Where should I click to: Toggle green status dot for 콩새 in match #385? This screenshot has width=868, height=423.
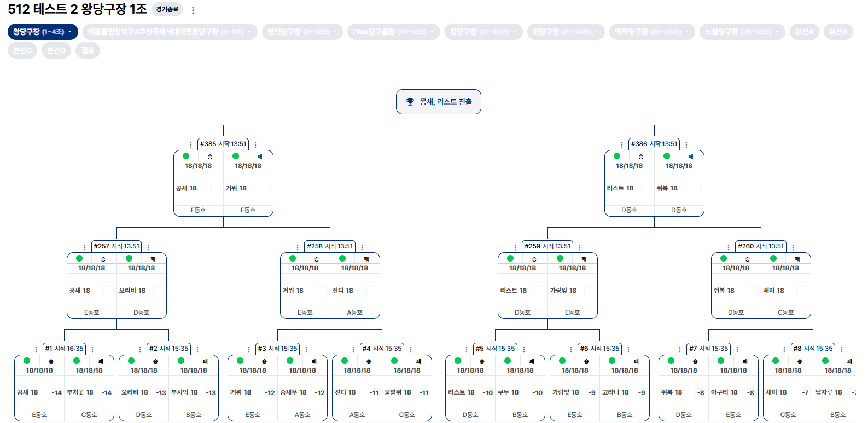(186, 156)
